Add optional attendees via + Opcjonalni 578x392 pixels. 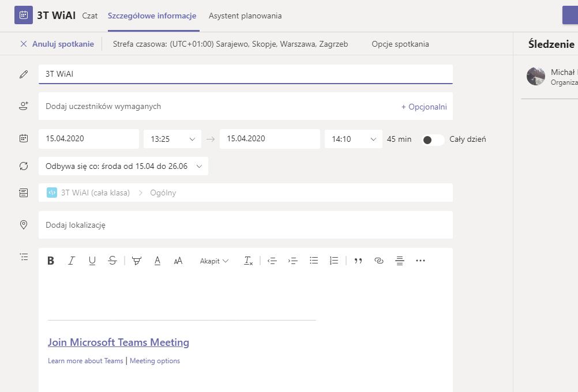(424, 107)
